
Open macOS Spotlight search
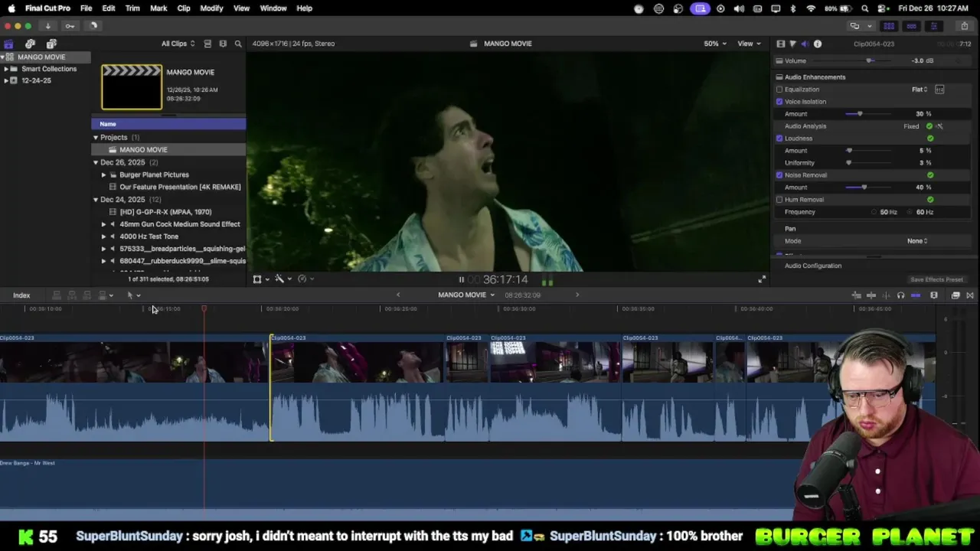click(x=865, y=8)
